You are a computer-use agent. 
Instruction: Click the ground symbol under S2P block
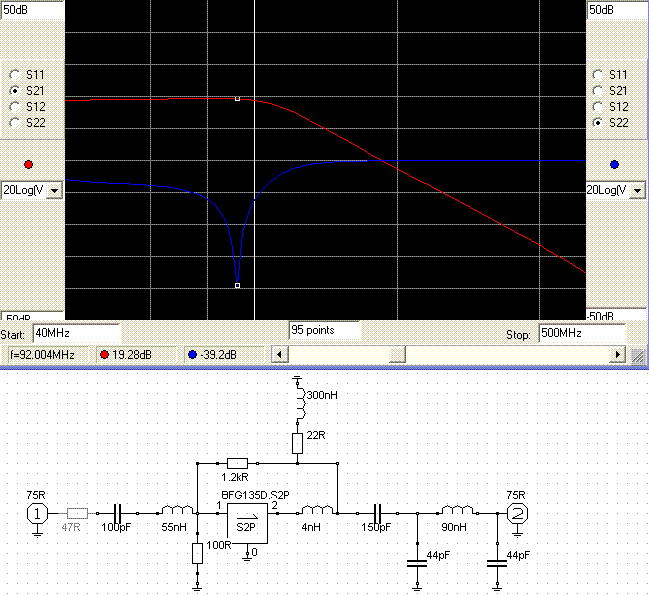pyautogui.click(x=247, y=557)
